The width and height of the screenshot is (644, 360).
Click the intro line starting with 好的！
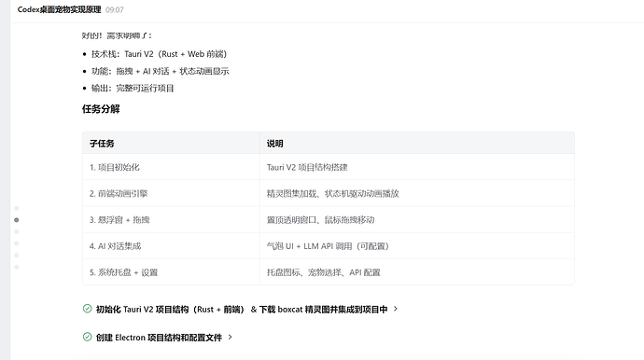coord(117,35)
